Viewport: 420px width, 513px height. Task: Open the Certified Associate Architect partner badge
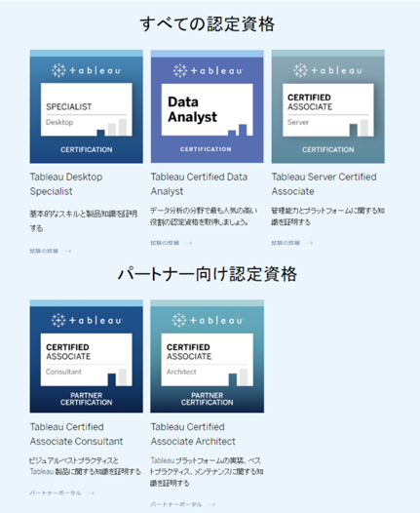click(208, 356)
